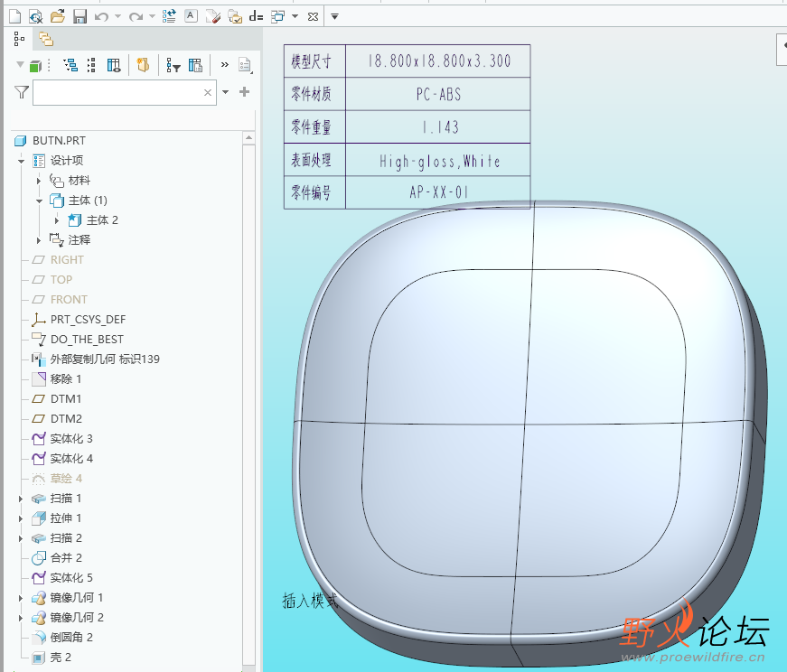The width and height of the screenshot is (787, 672).
Task: Open the tree filter settings icon
Action: click(173, 65)
